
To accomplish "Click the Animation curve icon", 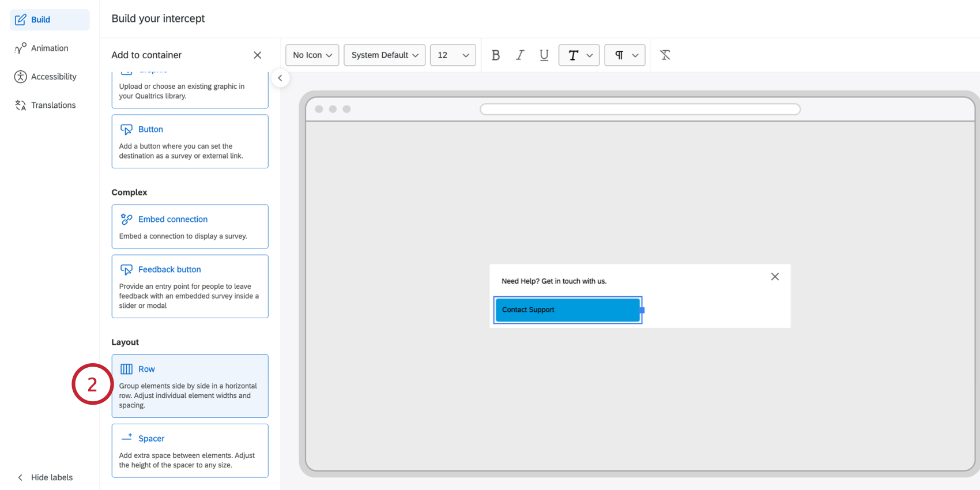I will click(20, 48).
